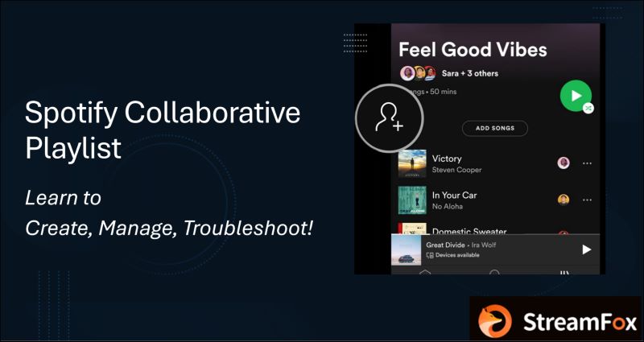This screenshot has height=342, width=644.
Task: Click the collaborator avatars beside Sara
Action: 418,73
